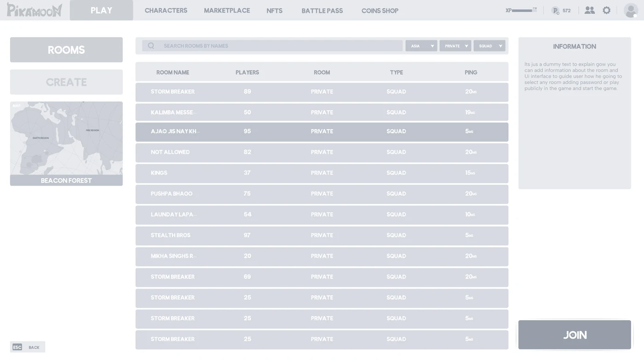
Task: Select the MIKHA SINGHS room row
Action: tap(322, 256)
